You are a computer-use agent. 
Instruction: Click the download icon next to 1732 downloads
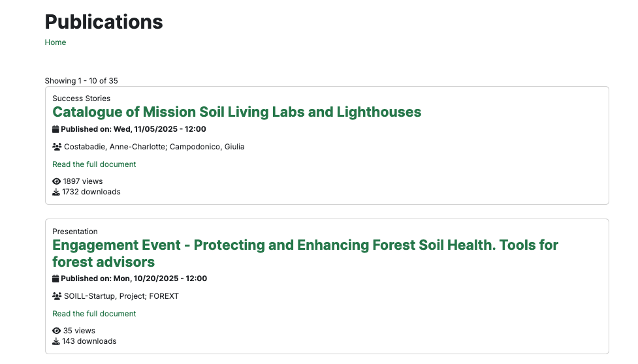tap(56, 192)
